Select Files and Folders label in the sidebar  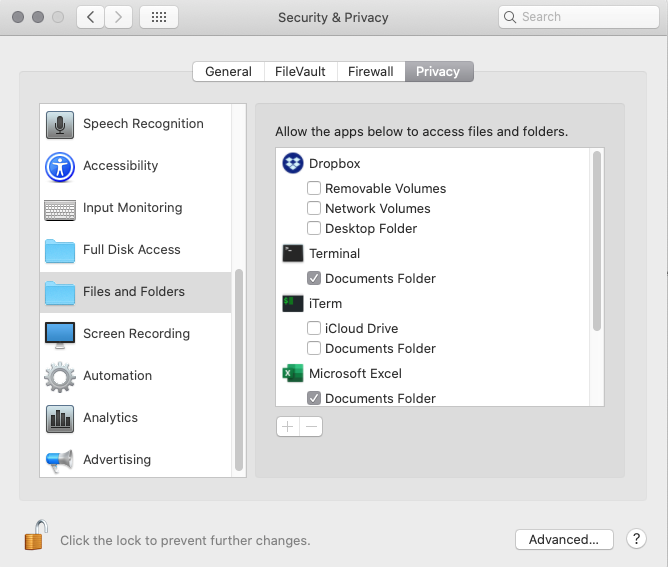[134, 291]
